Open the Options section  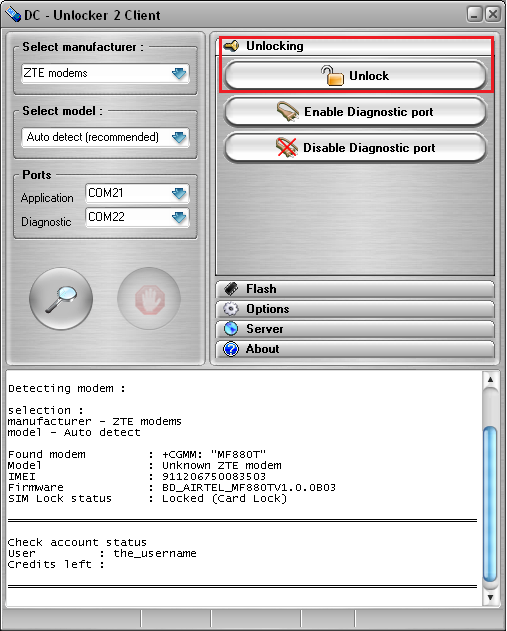355,309
